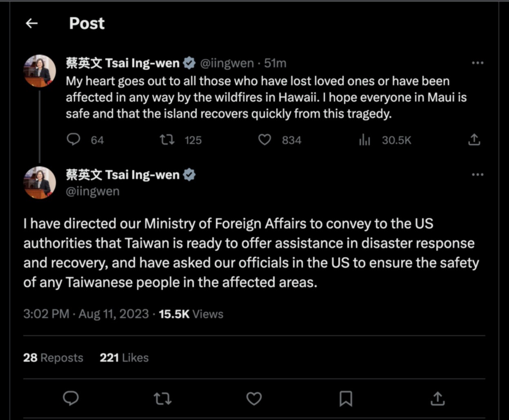The height and width of the screenshot is (420, 509).
Task: Like the main Taiwan assistance post
Action: [x=254, y=398]
